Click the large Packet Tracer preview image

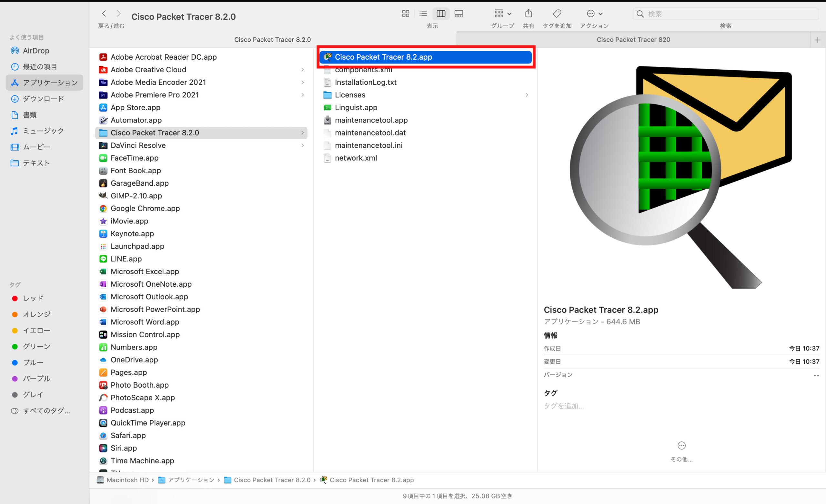(x=681, y=177)
